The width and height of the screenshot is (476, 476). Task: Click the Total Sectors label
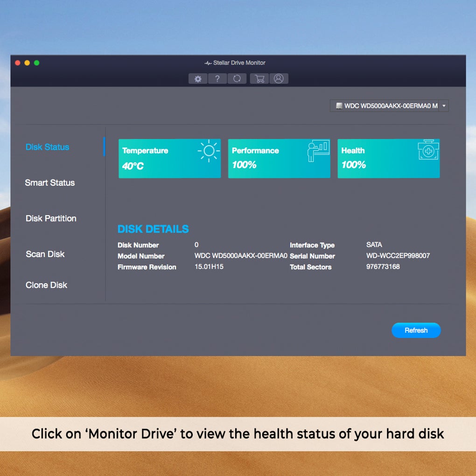pos(310,267)
